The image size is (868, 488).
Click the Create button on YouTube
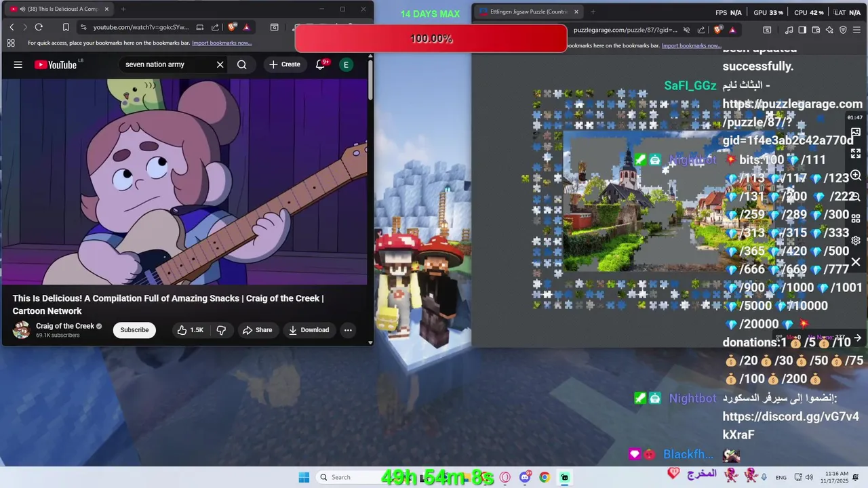tap(284, 64)
